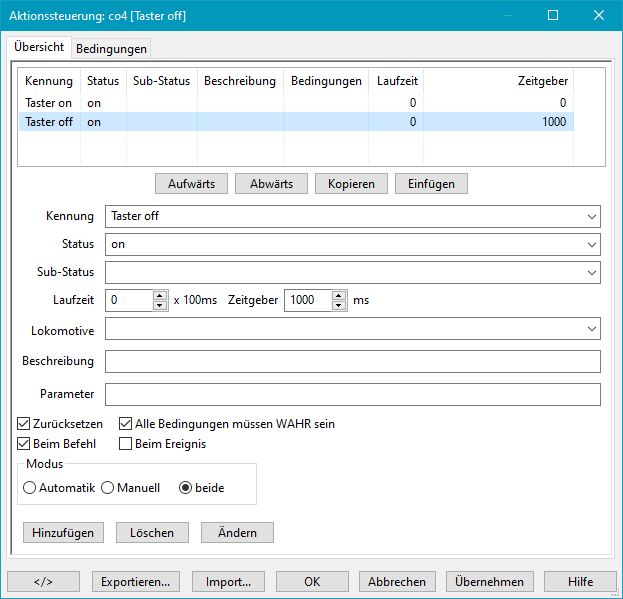Click the Exportieren... button
Viewport: 623px width, 599px height.
(x=136, y=581)
